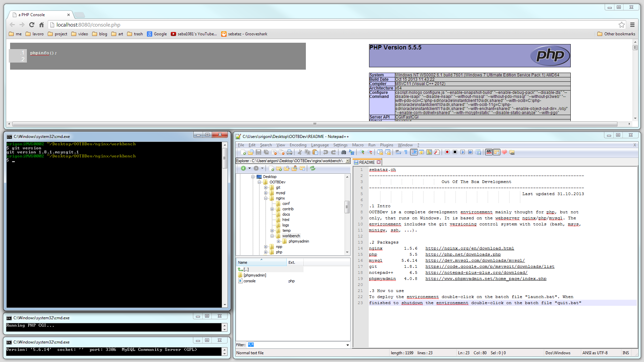644x362 pixels.
Task: Start macro recording with the red dot icon
Action: [447, 152]
